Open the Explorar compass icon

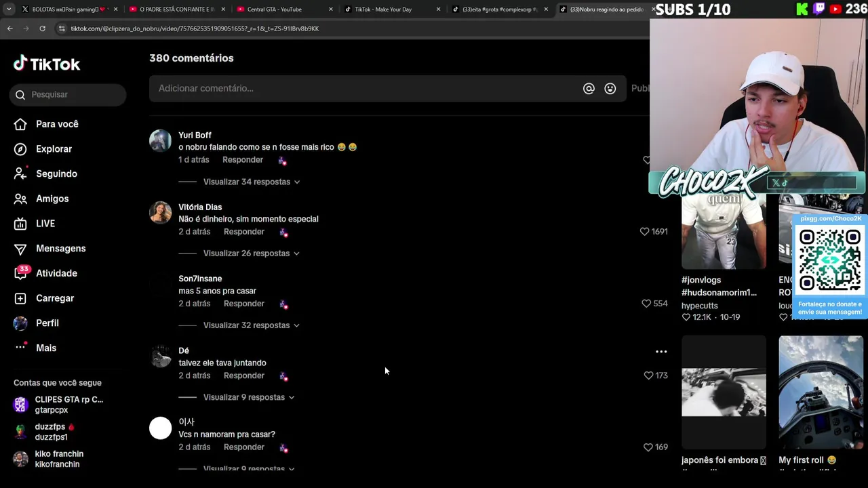(x=20, y=149)
